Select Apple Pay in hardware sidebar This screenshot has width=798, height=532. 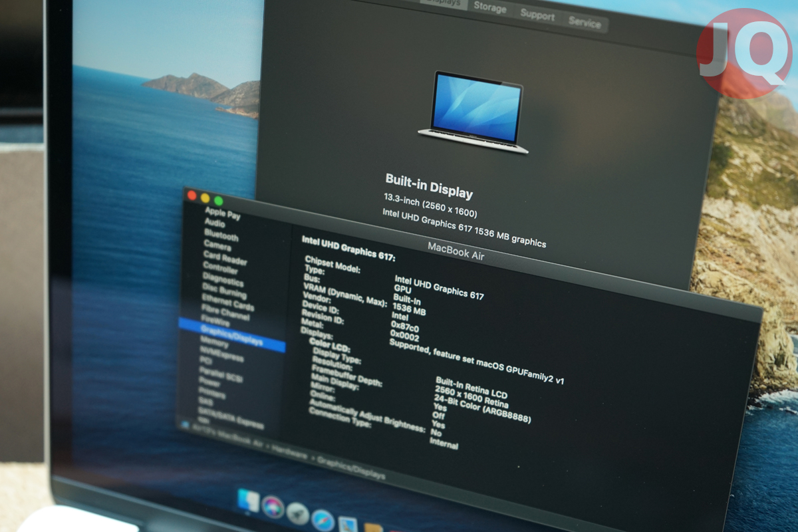[x=223, y=214]
